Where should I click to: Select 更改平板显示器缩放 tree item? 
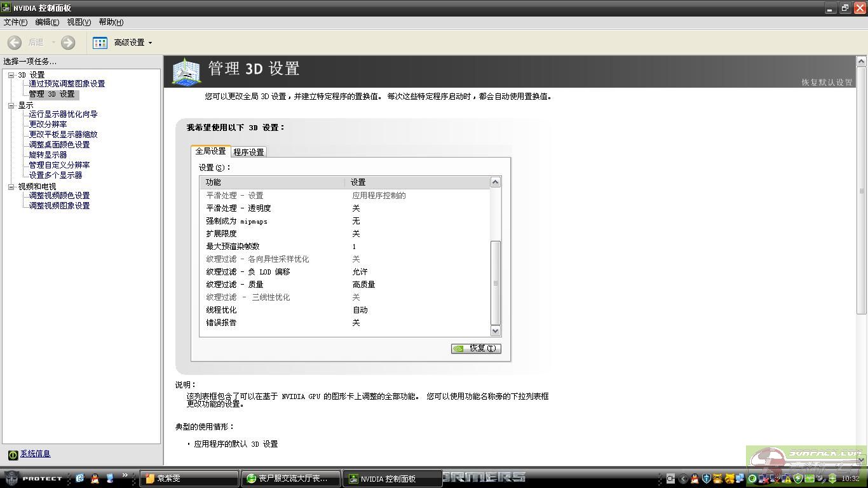[63, 135]
